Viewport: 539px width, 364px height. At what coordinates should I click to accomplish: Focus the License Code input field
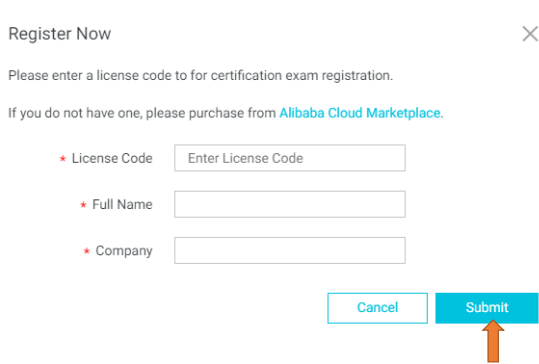pyautogui.click(x=290, y=158)
